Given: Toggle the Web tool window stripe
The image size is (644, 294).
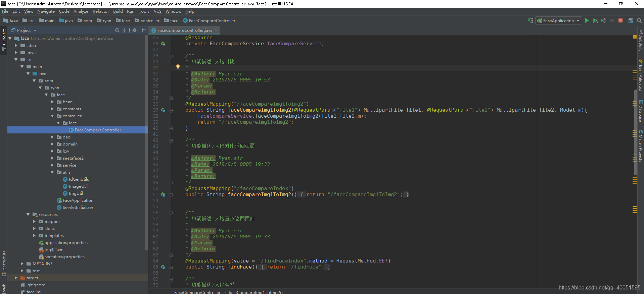Looking at the screenshot, I should 4,288.
